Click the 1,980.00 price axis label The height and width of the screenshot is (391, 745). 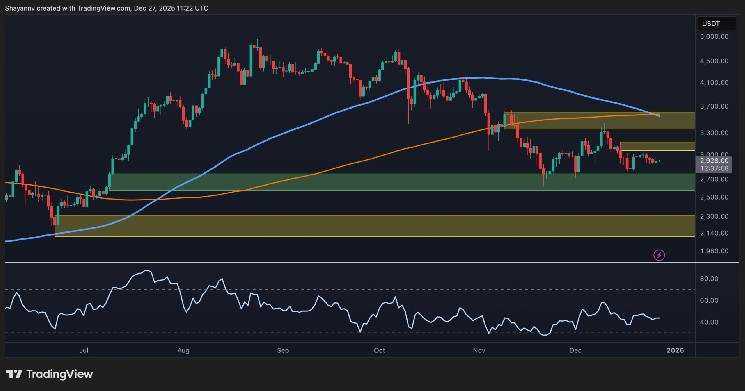tap(714, 250)
